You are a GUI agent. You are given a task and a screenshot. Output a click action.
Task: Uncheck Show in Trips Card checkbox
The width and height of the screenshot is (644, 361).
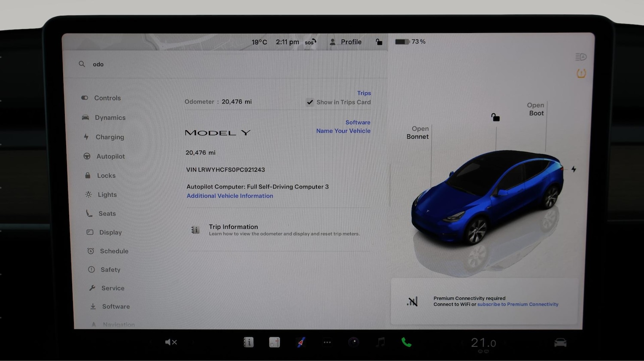pyautogui.click(x=310, y=102)
